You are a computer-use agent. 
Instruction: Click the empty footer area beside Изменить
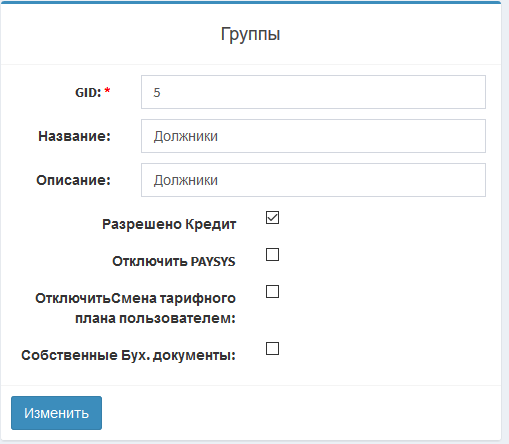coord(300,413)
